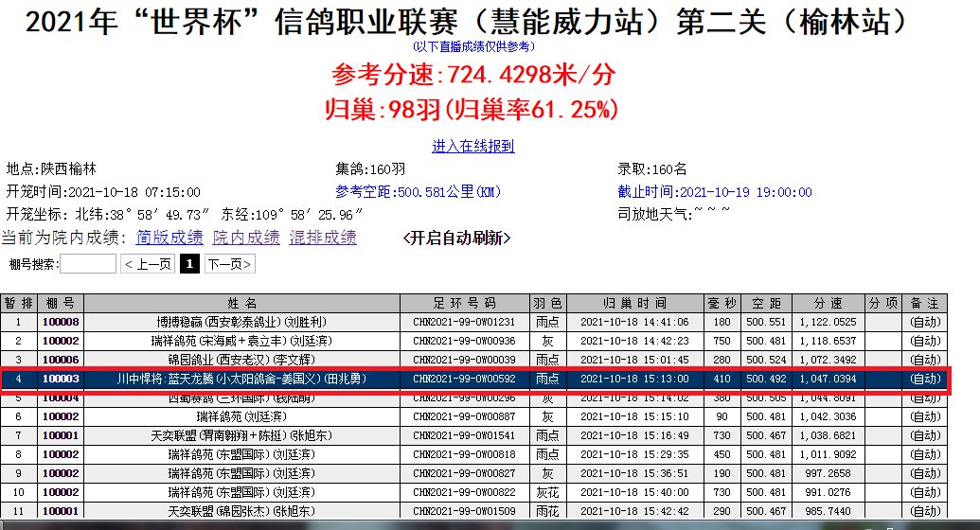Click the 羽色 column header
Image resolution: width=980 pixels, height=530 pixels.
point(547,303)
